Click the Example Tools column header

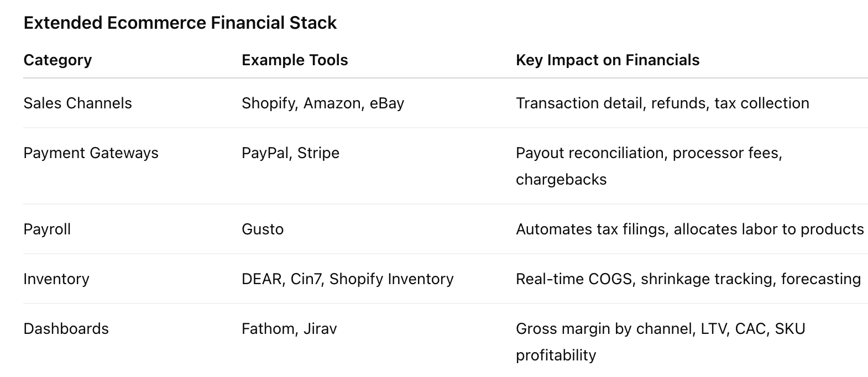(295, 60)
